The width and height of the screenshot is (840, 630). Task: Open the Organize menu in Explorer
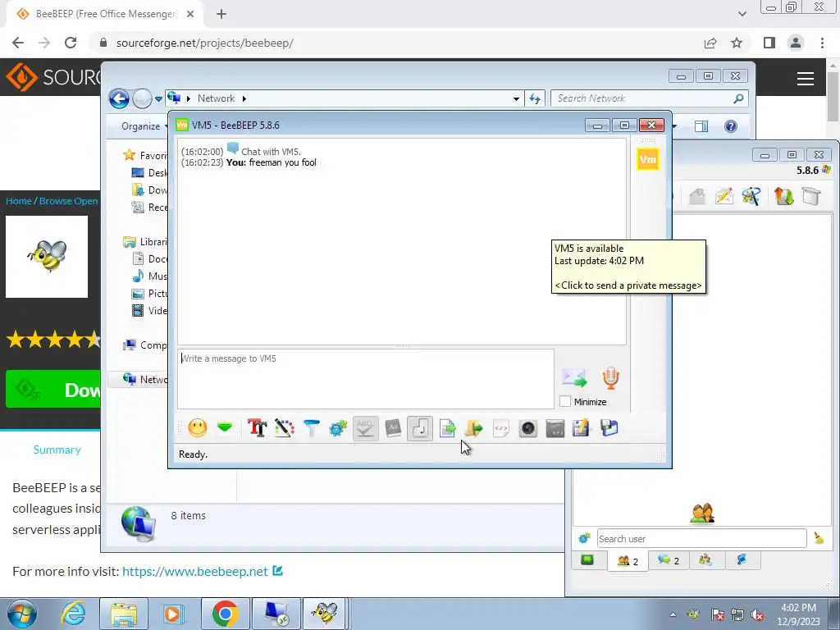pyautogui.click(x=144, y=126)
